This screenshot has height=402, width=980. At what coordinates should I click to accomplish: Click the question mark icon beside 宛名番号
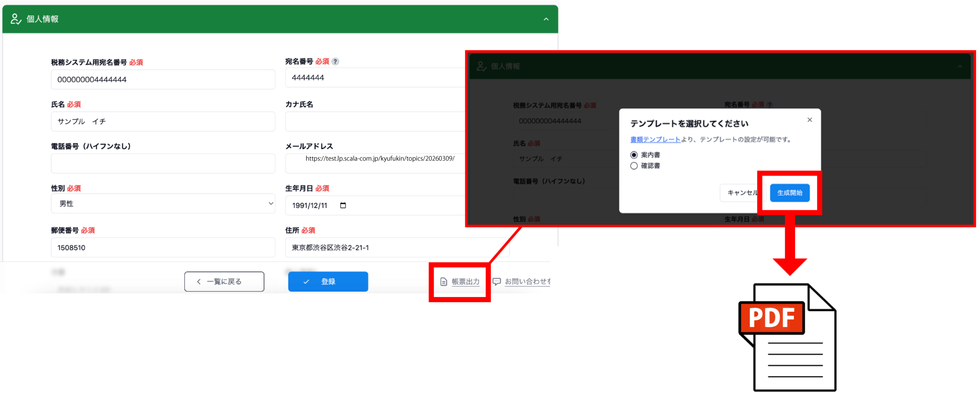[x=335, y=61]
